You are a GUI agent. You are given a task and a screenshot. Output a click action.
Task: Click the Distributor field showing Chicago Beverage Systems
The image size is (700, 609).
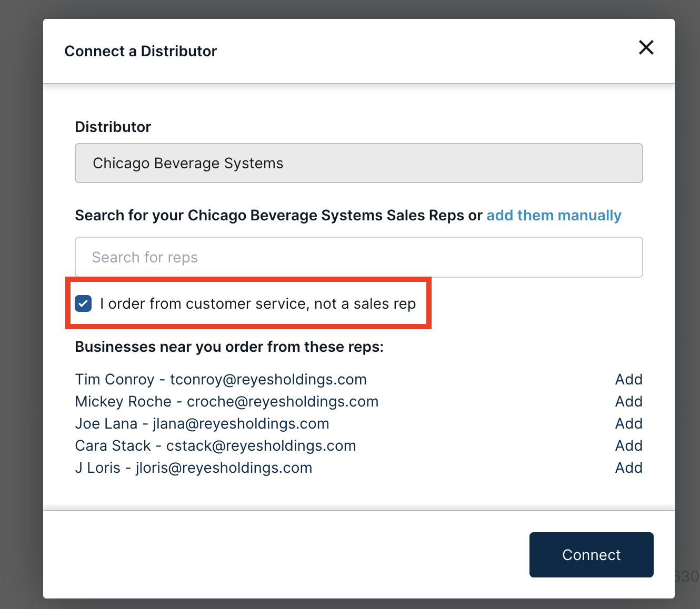359,163
